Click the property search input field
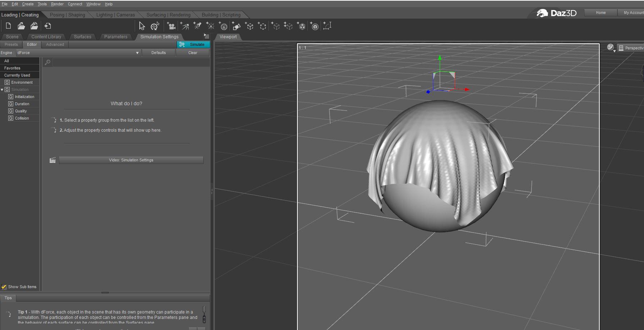The height and width of the screenshot is (330, 644). coord(131,62)
